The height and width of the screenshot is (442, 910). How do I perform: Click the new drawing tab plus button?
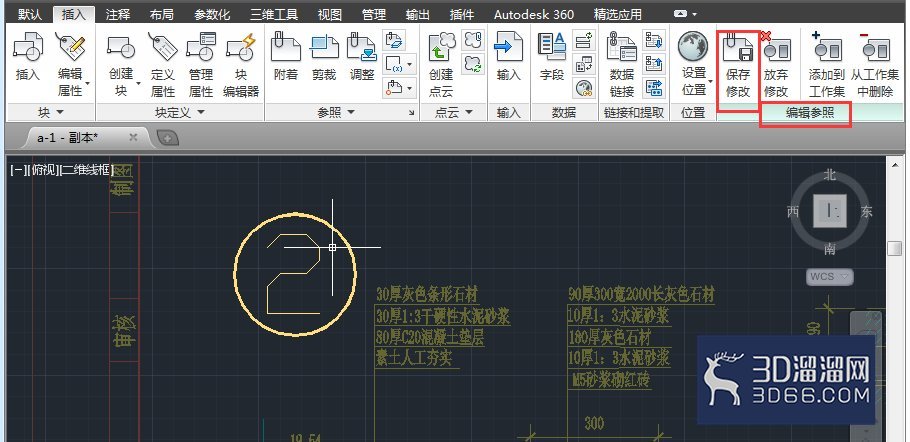(x=168, y=137)
